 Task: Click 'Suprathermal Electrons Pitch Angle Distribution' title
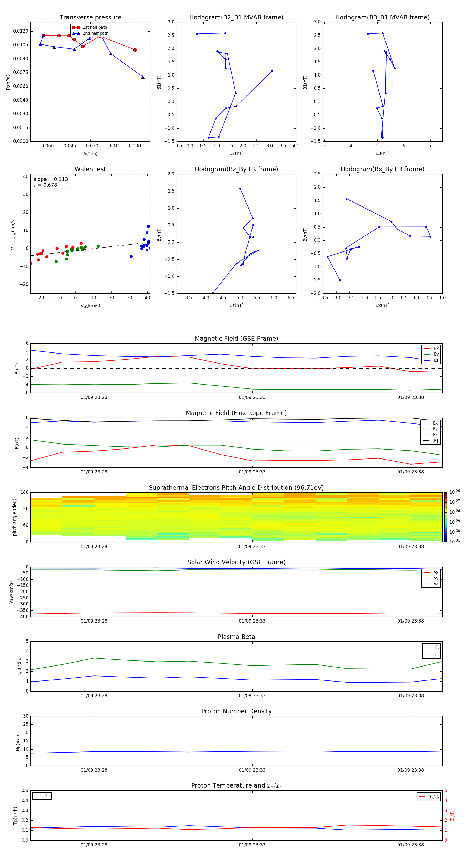(236, 488)
